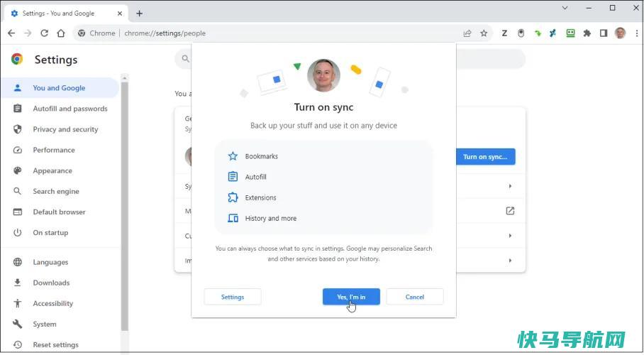644x355 pixels.
Task: Share this page icon in address bar
Action: pyautogui.click(x=467, y=33)
